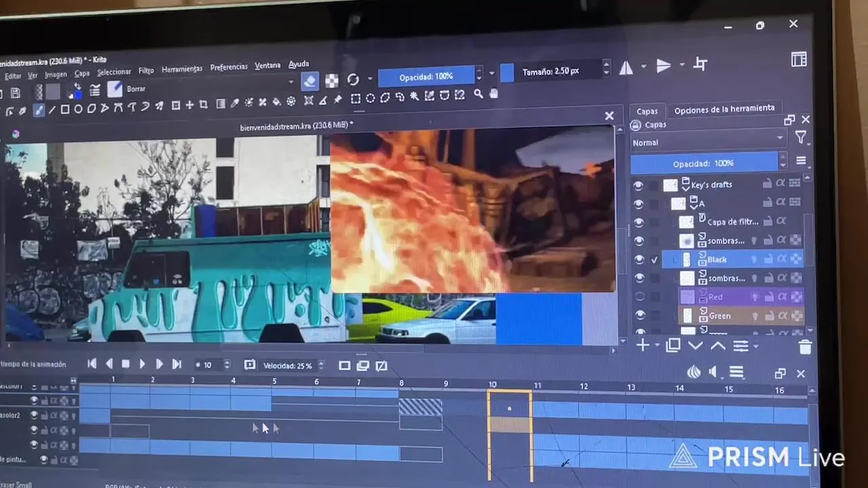Screen dimensions: 868x488
Task: Move layer down with chevron icon
Action: click(695, 345)
